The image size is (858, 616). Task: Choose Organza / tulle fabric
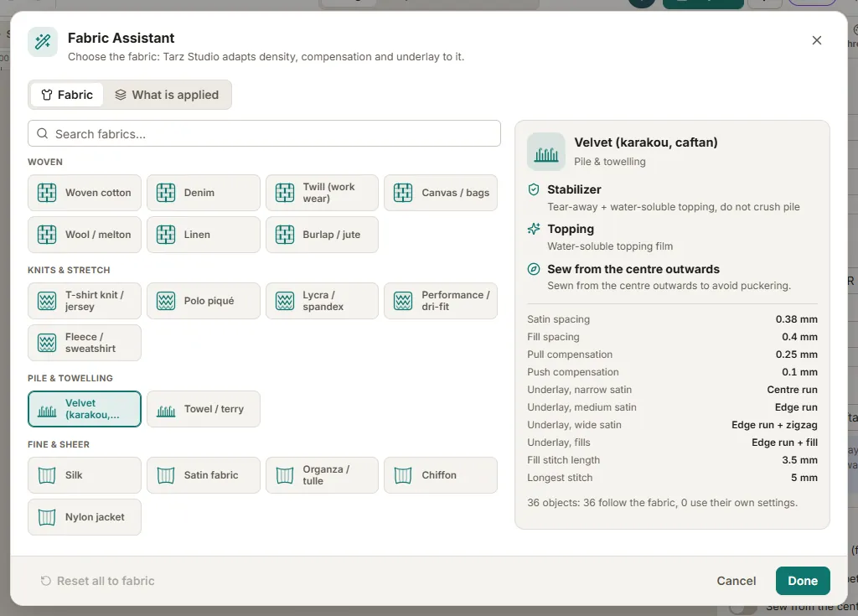click(322, 475)
